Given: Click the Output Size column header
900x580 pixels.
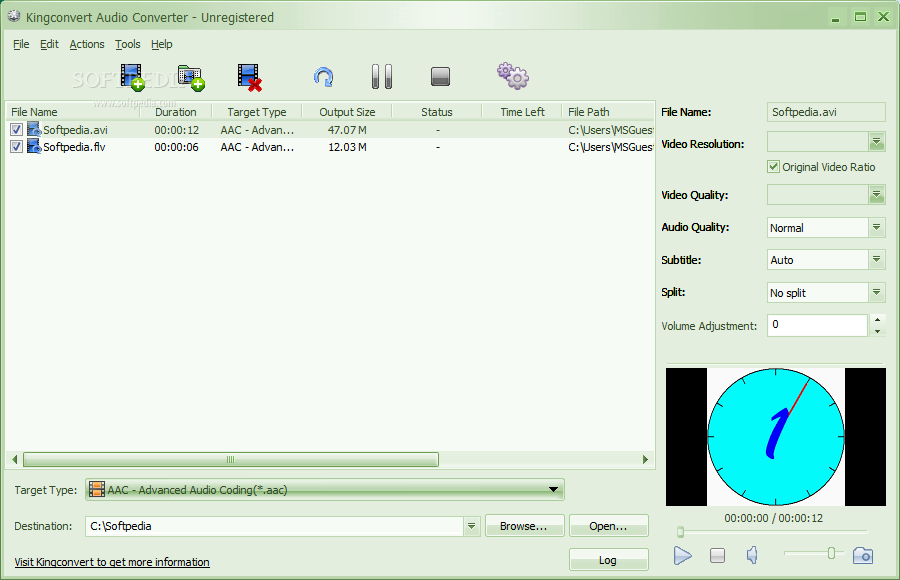Looking at the screenshot, I should [x=347, y=112].
